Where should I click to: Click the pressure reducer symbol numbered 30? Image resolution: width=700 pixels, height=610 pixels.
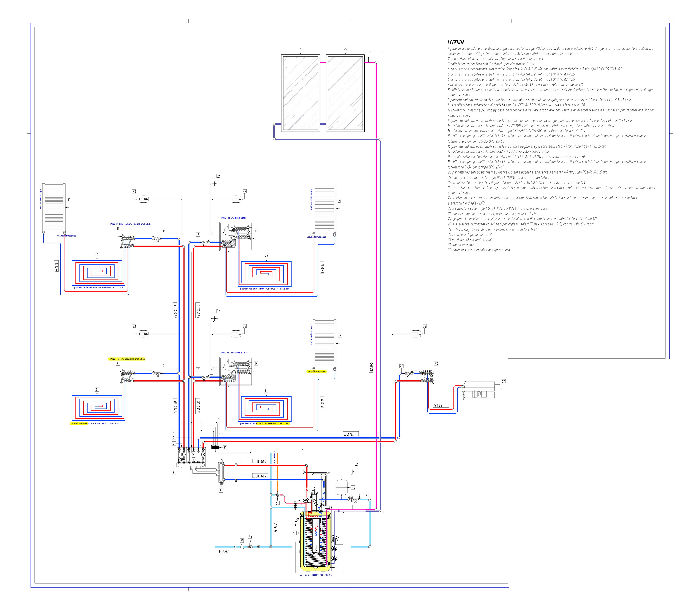pos(250,546)
